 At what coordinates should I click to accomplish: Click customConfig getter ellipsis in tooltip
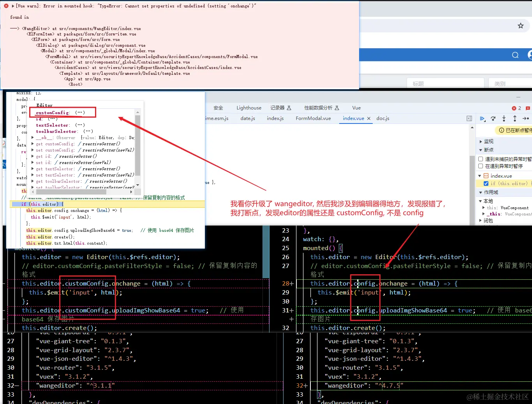[x=80, y=113]
